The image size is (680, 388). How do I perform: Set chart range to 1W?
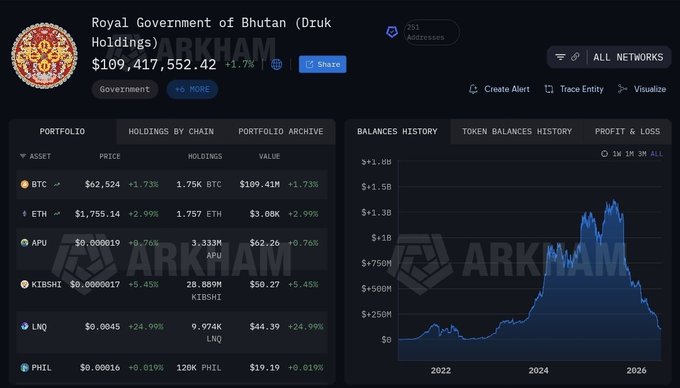(617, 154)
